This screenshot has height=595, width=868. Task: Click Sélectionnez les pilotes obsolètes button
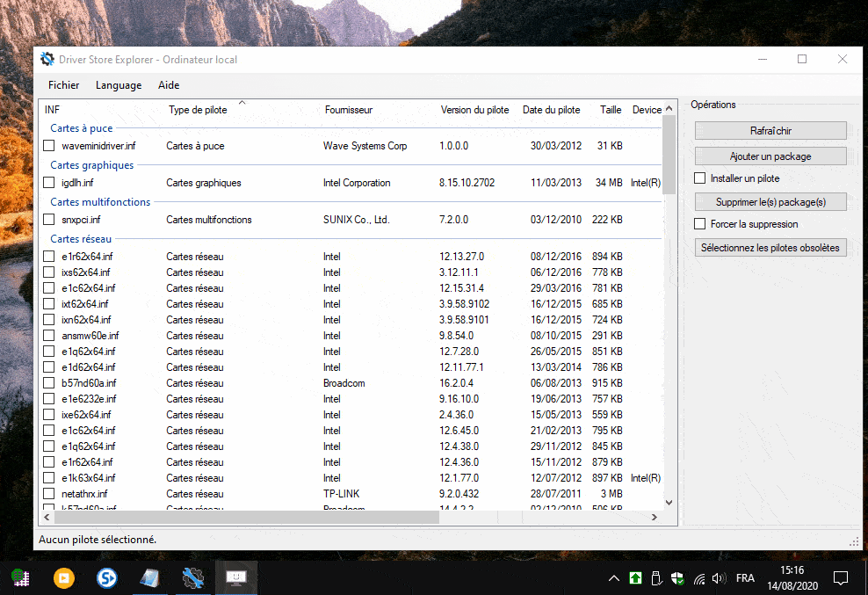[x=770, y=248]
